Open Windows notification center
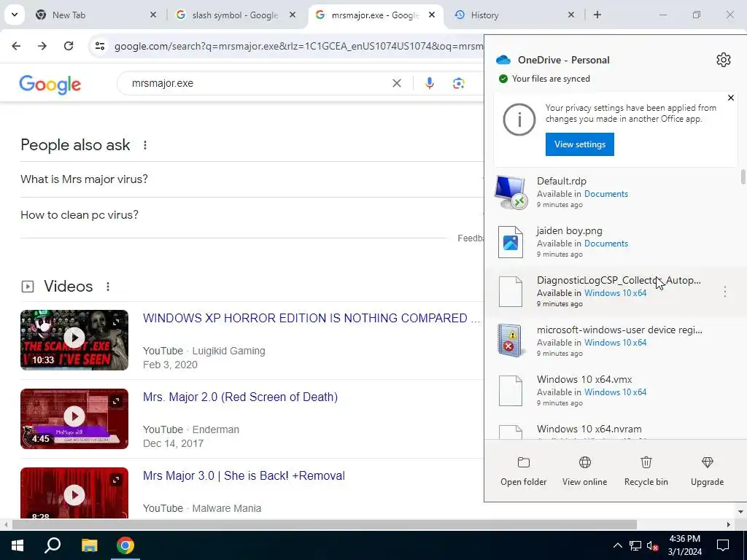 (723, 545)
